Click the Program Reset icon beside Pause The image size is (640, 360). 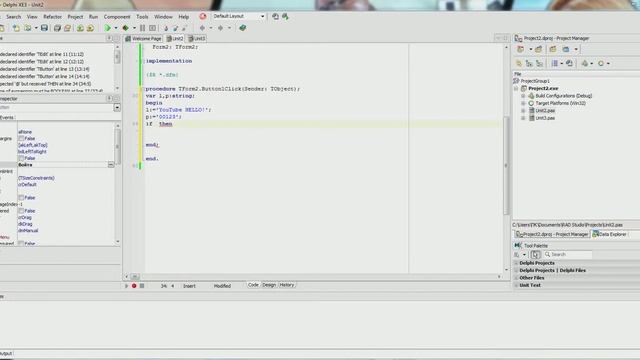pos(152,28)
